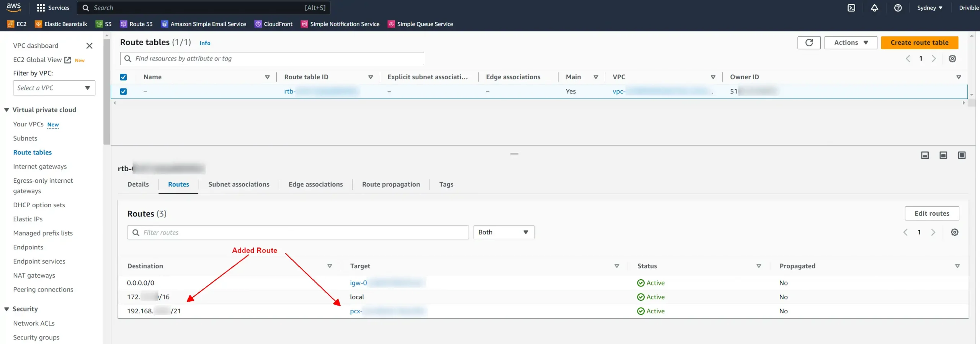This screenshot has width=980, height=344.
Task: Go to next routes page
Action: click(933, 232)
